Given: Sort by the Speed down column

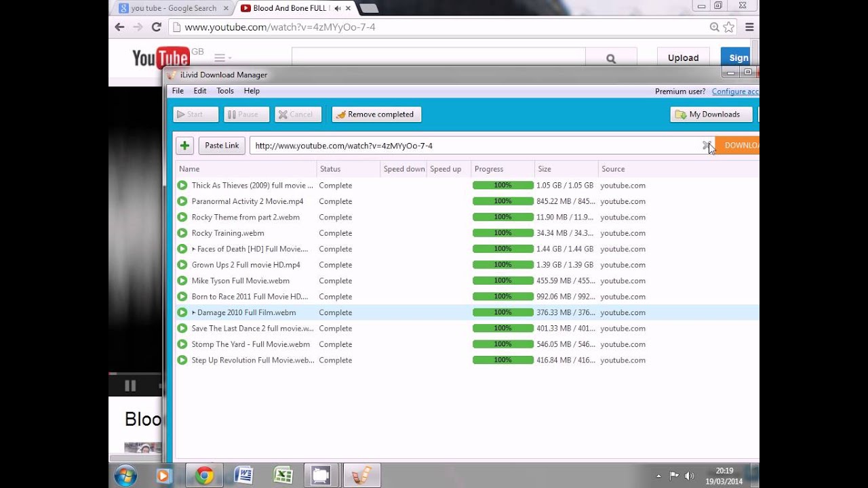Looking at the screenshot, I should [404, 169].
